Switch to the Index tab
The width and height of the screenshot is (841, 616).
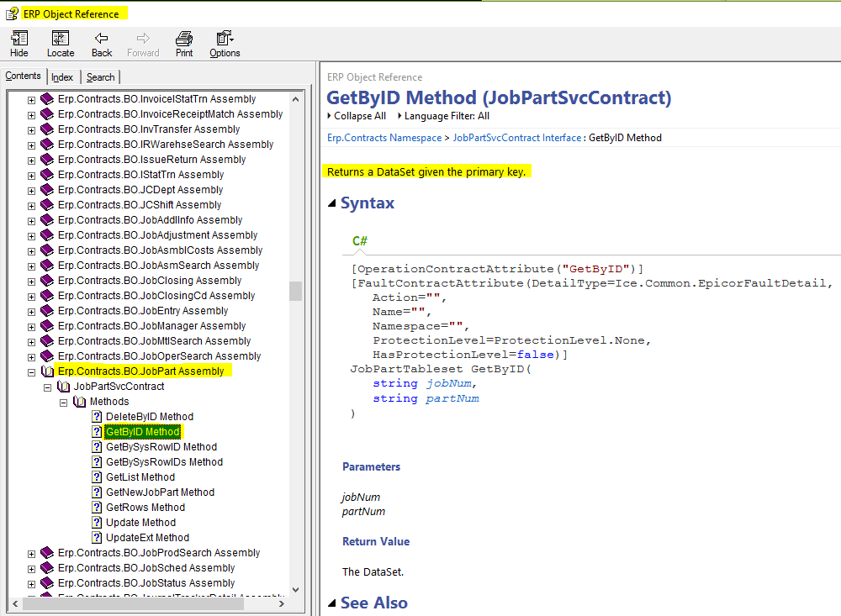point(62,77)
